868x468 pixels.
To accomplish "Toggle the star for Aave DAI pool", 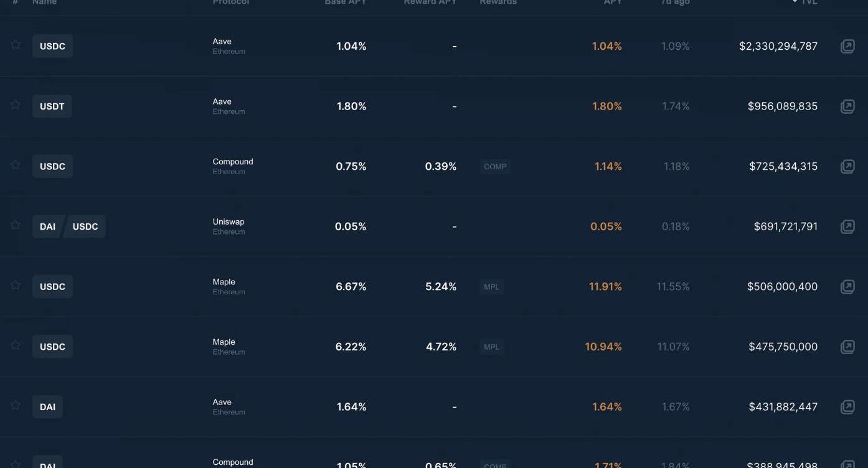I will click(x=16, y=405).
